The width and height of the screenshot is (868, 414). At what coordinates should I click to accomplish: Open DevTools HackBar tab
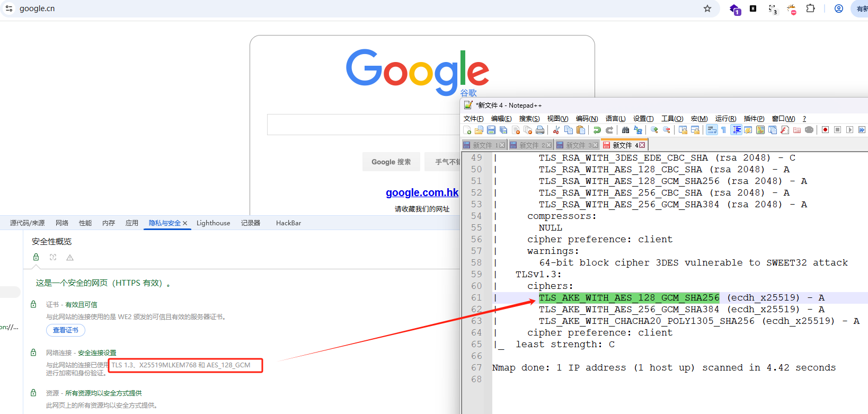pos(288,223)
